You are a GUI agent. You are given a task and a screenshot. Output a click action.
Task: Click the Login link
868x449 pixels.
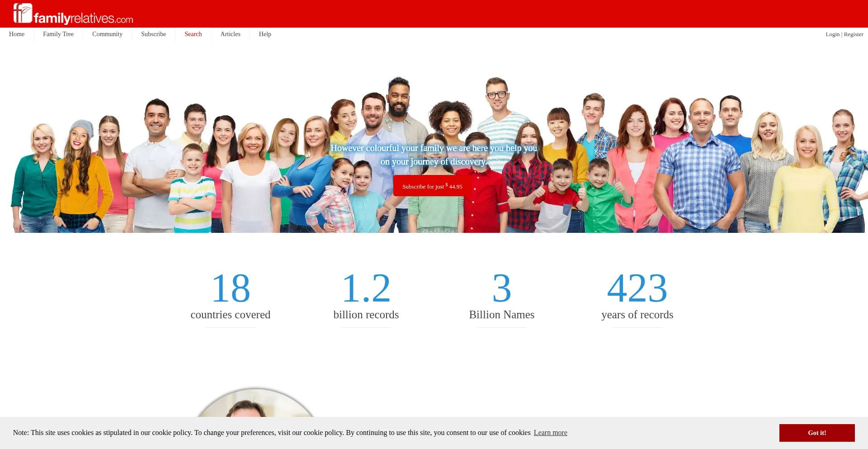pyautogui.click(x=832, y=34)
